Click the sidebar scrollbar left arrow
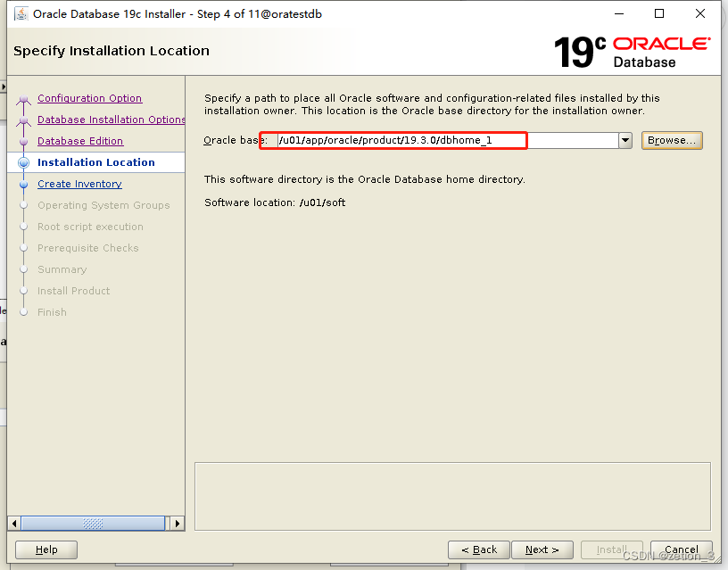The height and width of the screenshot is (570, 728). (x=14, y=524)
